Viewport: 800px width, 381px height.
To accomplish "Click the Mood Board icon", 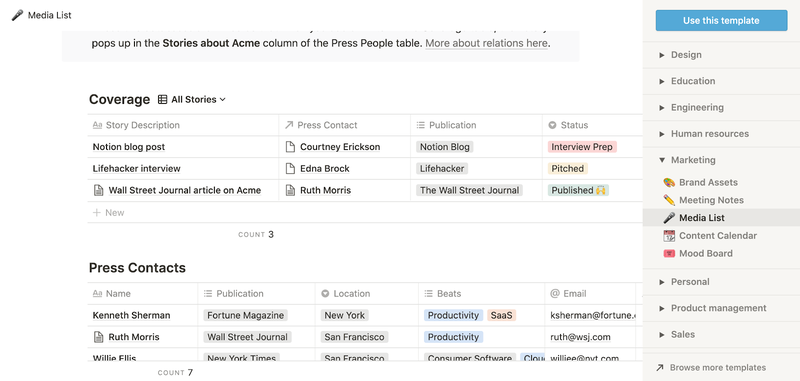I will pos(669,253).
